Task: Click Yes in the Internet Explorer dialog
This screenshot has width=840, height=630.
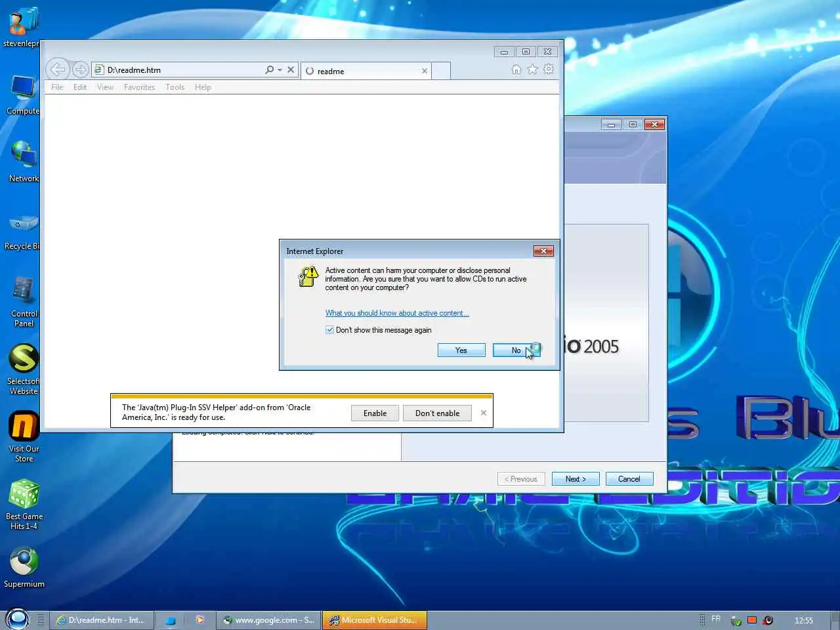Action: pyautogui.click(x=461, y=350)
